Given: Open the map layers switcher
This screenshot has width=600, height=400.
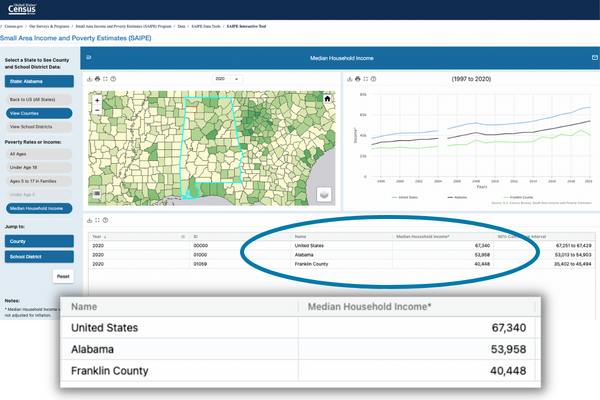Looking at the screenshot, I should click(324, 194).
